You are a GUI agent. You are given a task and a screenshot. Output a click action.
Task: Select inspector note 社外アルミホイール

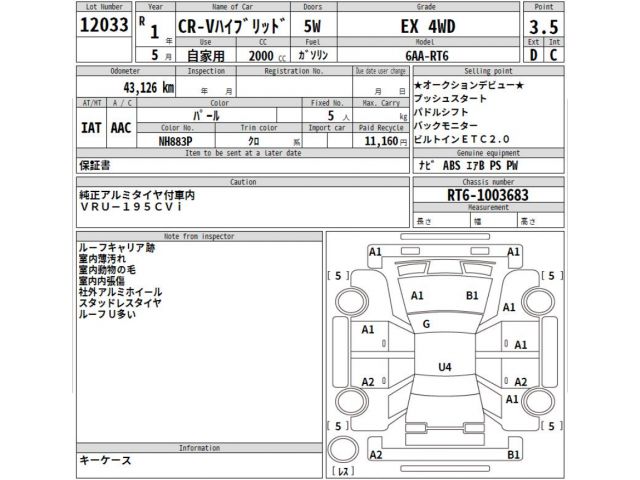point(120,292)
